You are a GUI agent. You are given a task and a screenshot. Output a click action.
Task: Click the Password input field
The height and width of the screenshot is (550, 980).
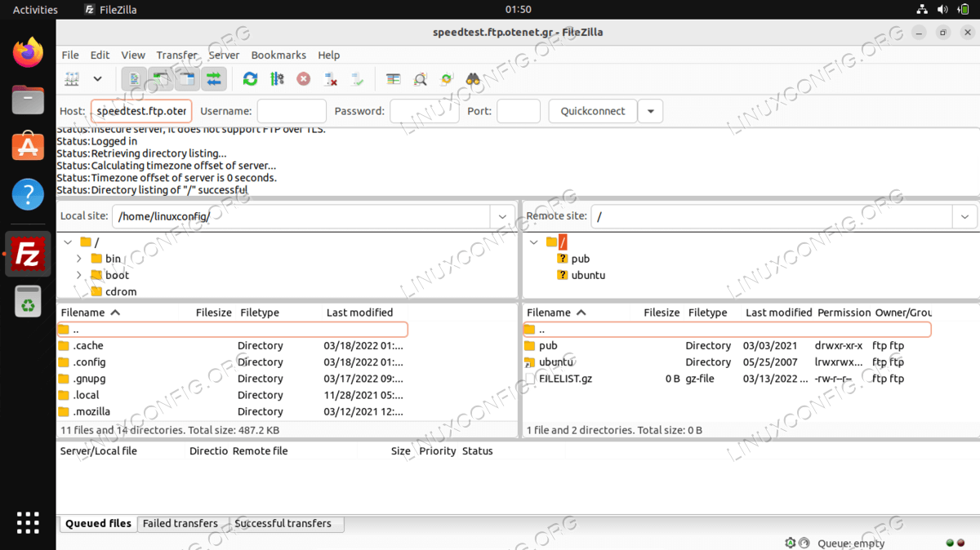425,111
